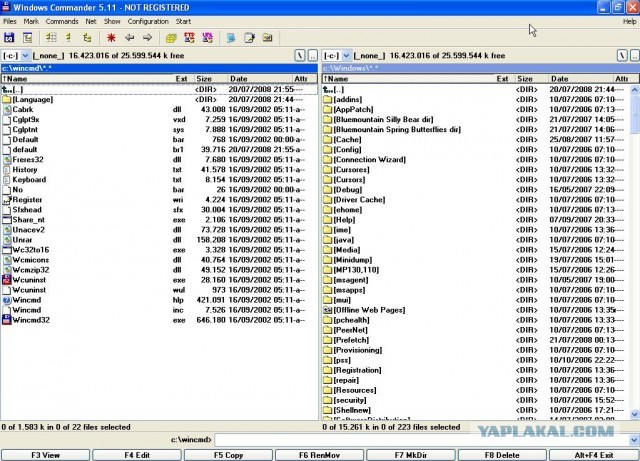
Task: Click the F5 Copy button
Action: pos(228,455)
